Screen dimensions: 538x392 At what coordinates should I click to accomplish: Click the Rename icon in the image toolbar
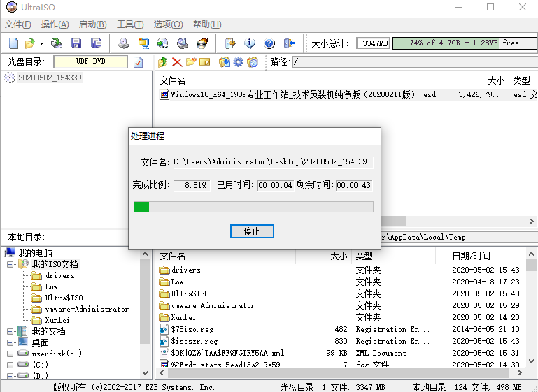click(205, 62)
